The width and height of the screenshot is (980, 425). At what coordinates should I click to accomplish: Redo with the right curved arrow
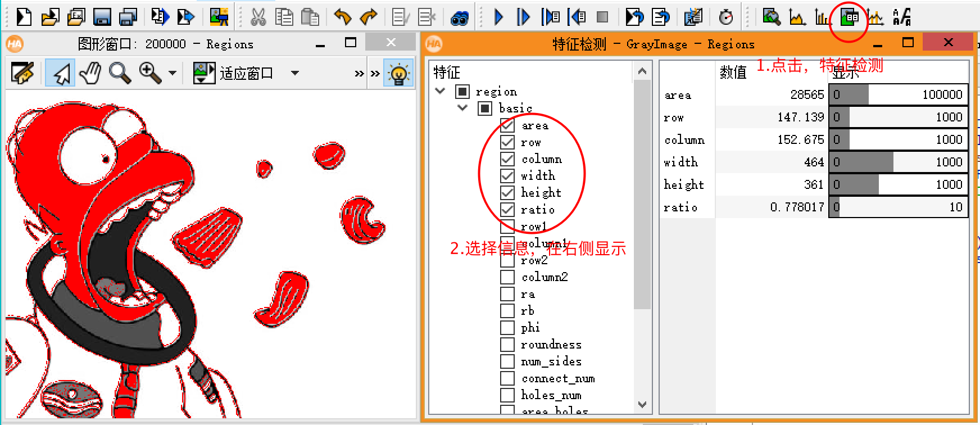coord(368,17)
